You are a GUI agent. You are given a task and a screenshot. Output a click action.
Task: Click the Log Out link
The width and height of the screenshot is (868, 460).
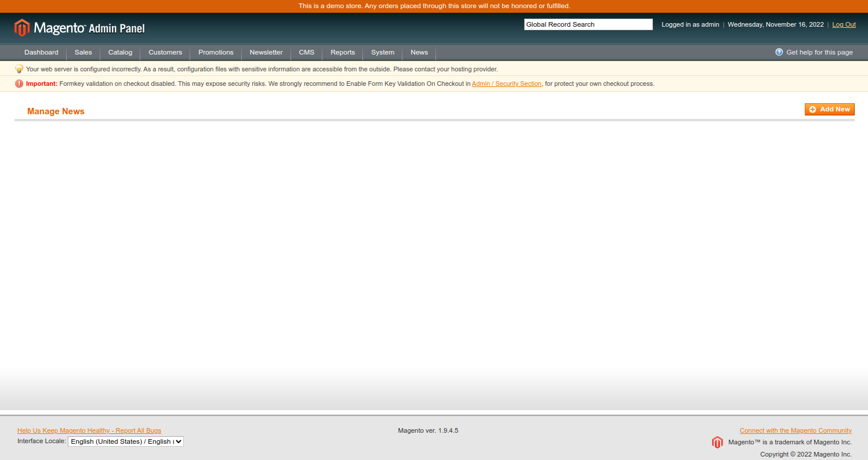click(844, 24)
